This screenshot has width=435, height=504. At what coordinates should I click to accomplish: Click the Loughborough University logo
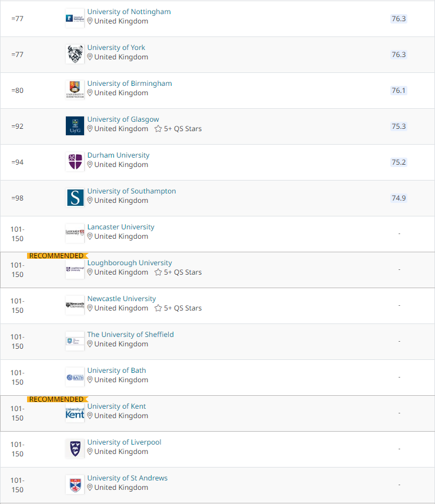pos(75,269)
